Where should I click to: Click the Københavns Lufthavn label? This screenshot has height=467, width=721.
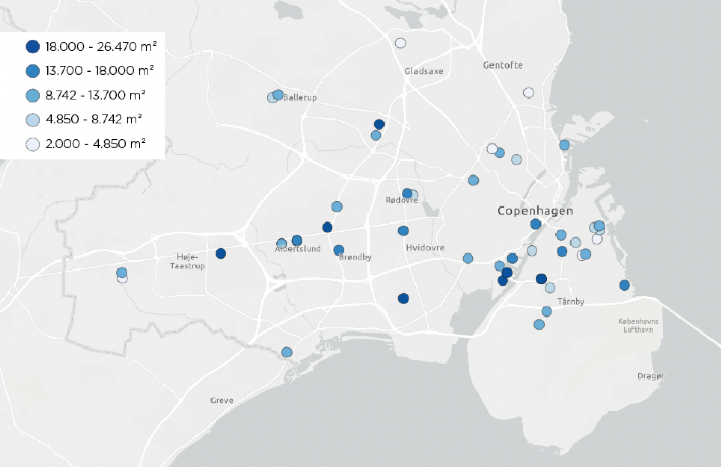click(638, 325)
